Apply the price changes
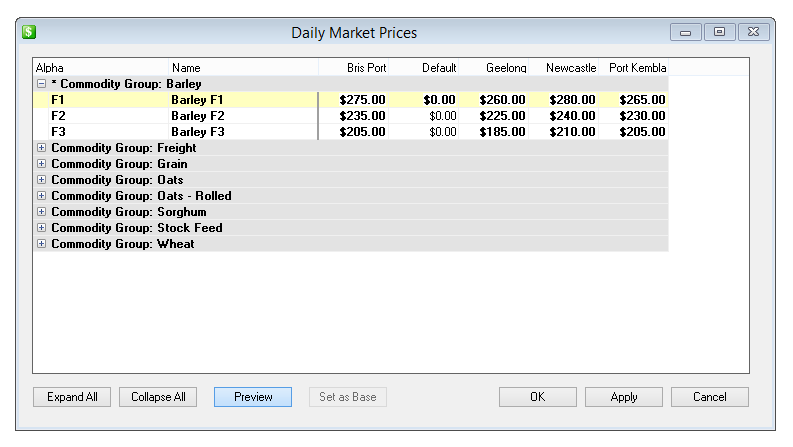Viewport: 793px width, 447px height. pyautogui.click(x=623, y=397)
